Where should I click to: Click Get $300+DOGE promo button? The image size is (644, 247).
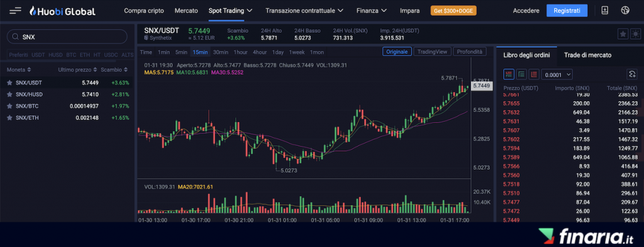click(x=453, y=11)
